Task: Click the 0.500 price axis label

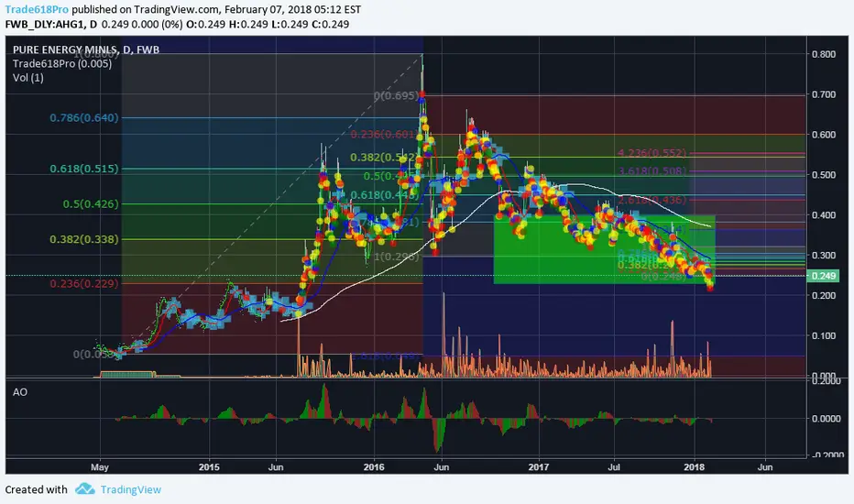Action: pyautogui.click(x=824, y=175)
